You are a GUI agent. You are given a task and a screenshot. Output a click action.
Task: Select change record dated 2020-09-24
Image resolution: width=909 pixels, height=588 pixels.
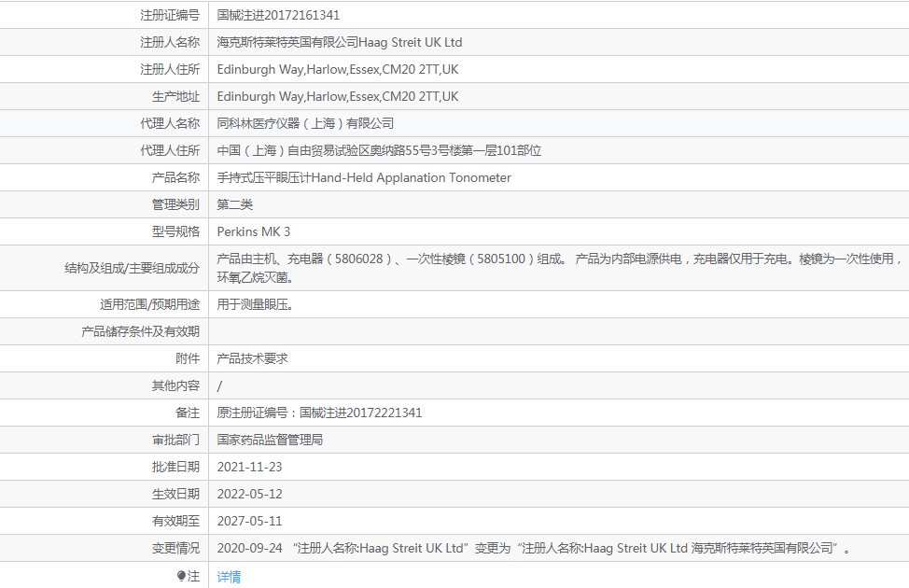(534, 548)
